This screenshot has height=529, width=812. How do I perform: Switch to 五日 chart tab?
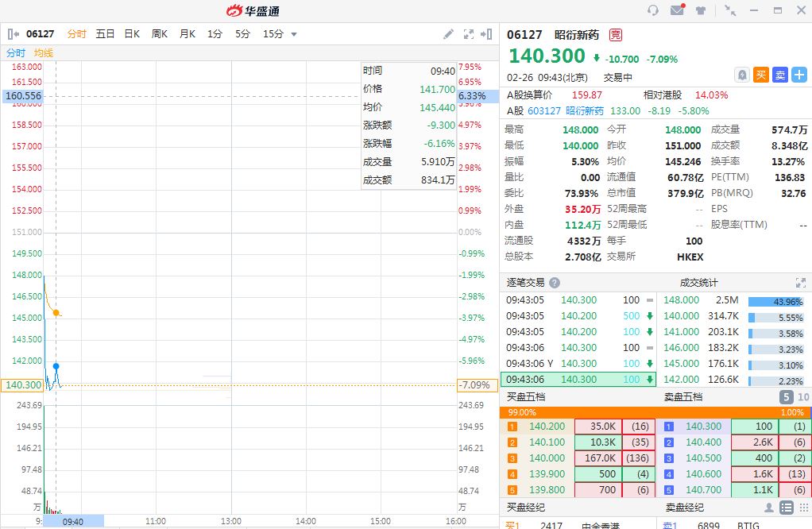click(x=105, y=34)
